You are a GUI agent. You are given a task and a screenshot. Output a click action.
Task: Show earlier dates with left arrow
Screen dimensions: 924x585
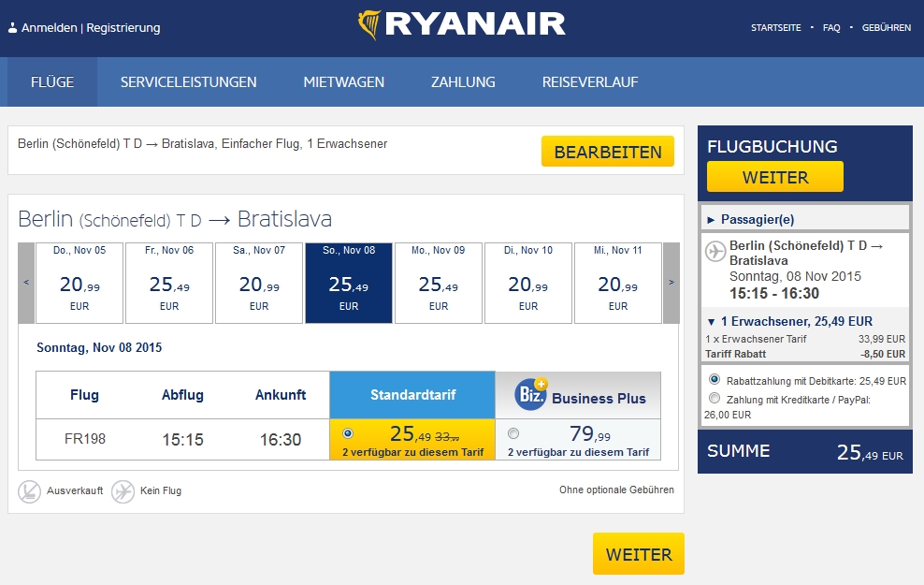(x=26, y=283)
